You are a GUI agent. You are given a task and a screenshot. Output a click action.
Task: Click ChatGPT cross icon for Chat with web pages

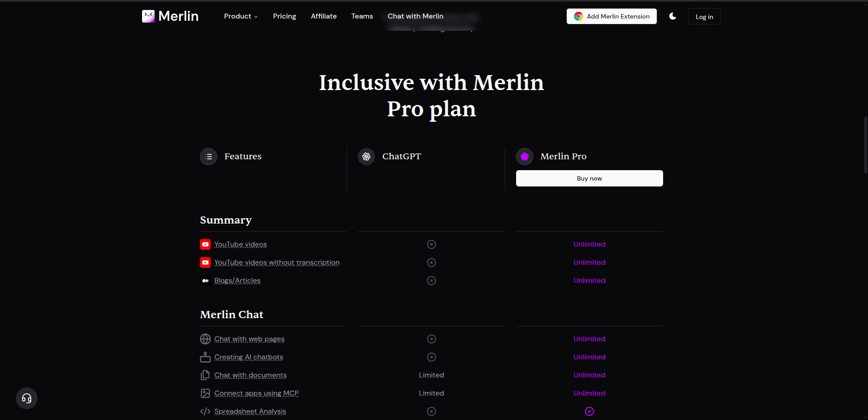[x=432, y=339]
